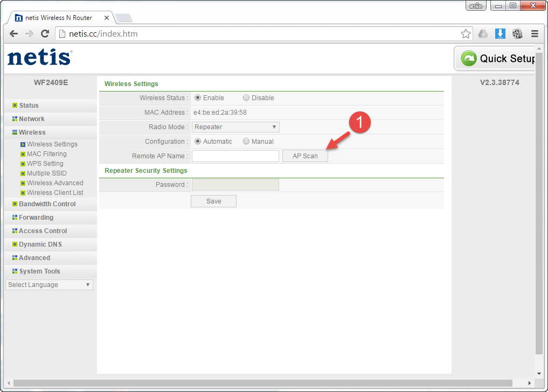Viewport: 548px width, 392px height.
Task: Click the icon beside Wireless Client List
Action: [x=23, y=193]
